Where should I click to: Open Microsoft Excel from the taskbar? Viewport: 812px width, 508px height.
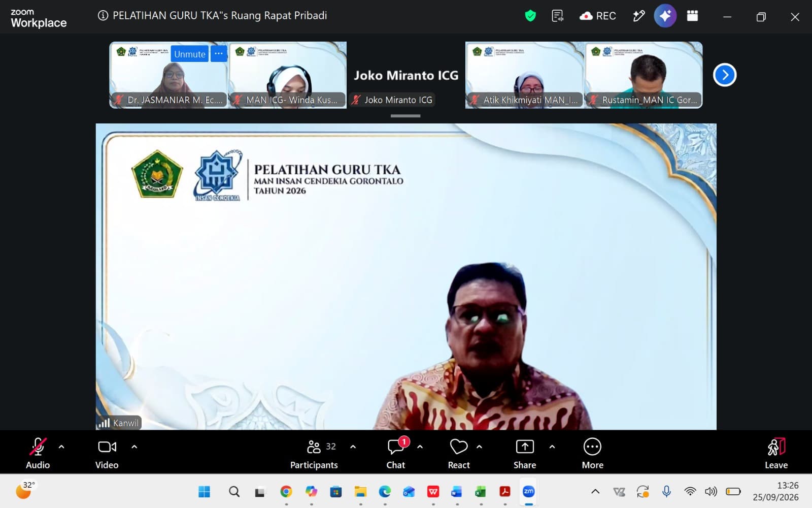[481, 492]
